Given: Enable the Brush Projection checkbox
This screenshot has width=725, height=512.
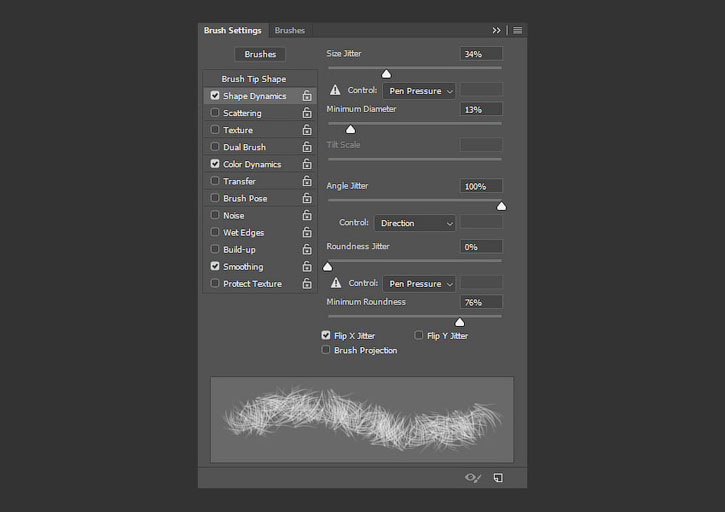Looking at the screenshot, I should pos(326,350).
